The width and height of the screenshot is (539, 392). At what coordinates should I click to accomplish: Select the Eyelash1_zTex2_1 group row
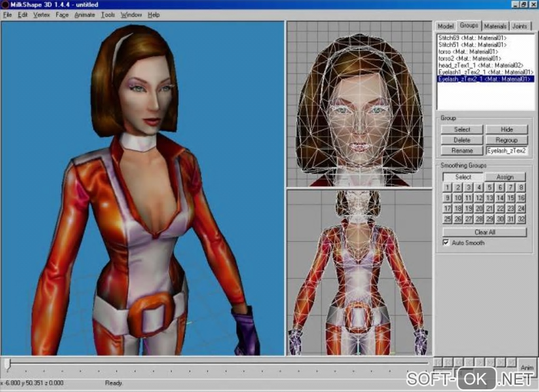point(485,72)
